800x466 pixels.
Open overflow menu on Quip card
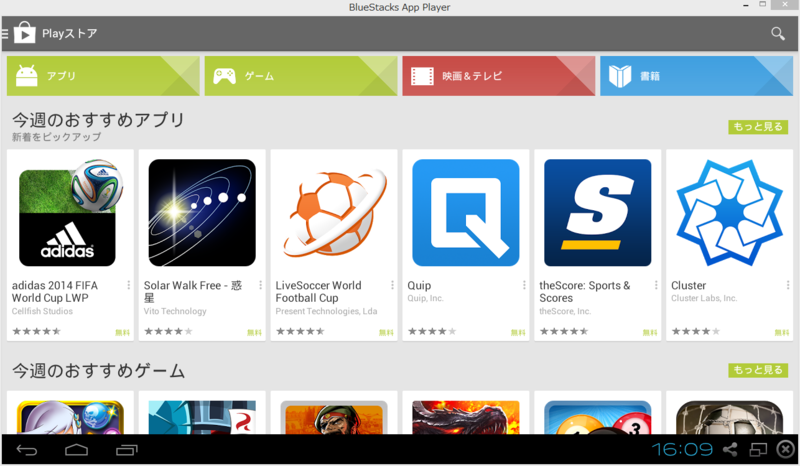523,285
